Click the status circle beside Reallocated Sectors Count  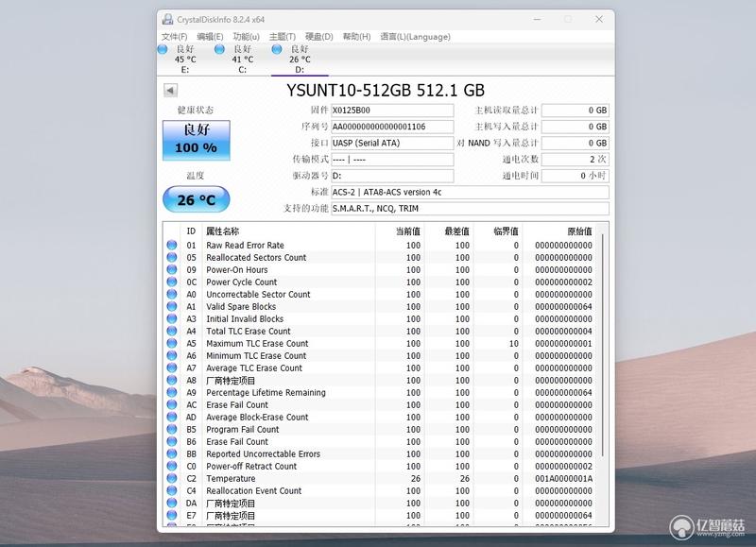172,257
